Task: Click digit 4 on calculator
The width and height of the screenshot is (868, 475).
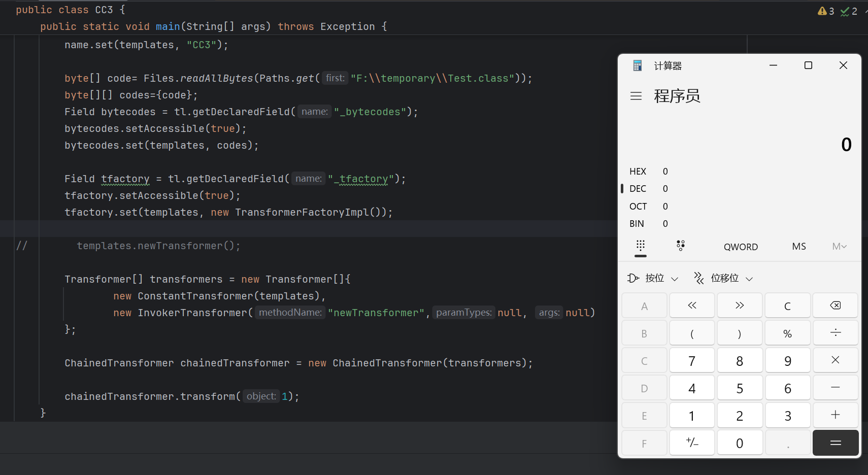Action: click(x=692, y=388)
